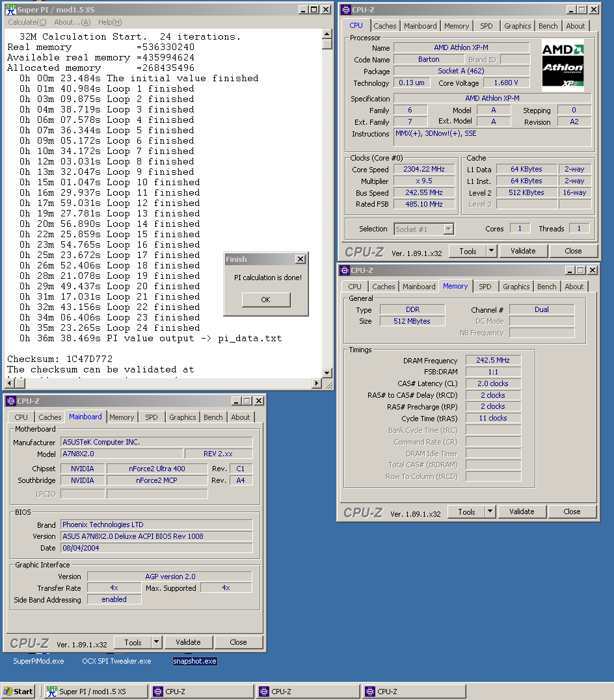Select the SuperPiMod.exe desktop item
Screen dimensions: 614x700
38,661
